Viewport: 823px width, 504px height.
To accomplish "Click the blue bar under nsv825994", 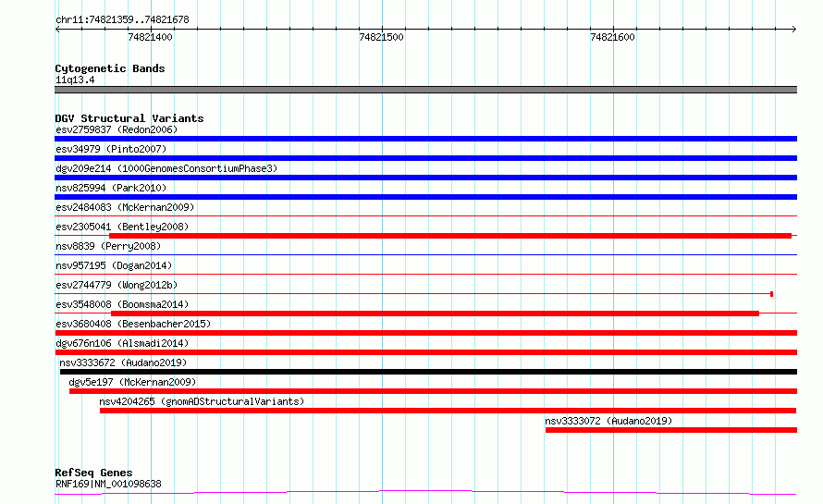I will pyautogui.click(x=425, y=197).
